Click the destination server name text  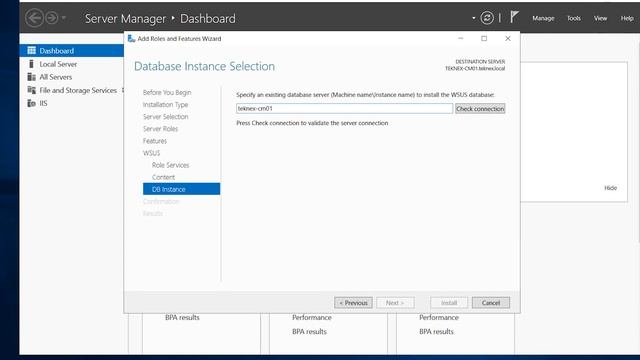[475, 69]
